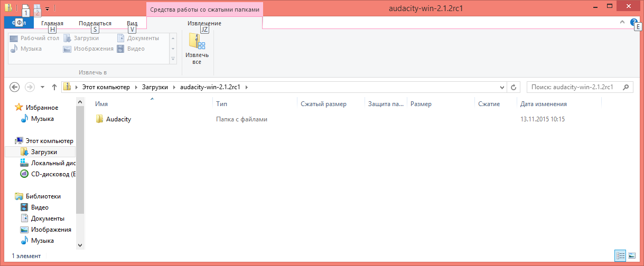Screen dimensions: 644x266
Task: Click Папка с файлами type cell
Action: pos(241,119)
